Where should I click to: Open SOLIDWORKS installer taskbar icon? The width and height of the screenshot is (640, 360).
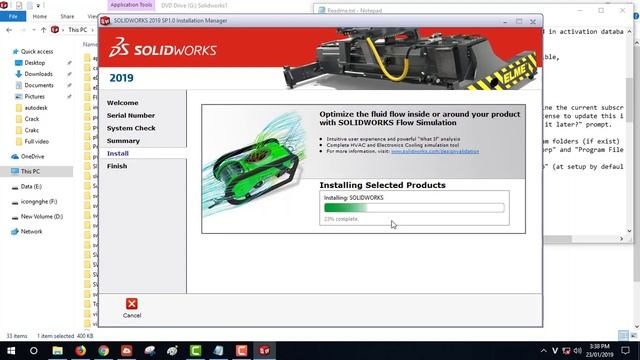point(264,351)
